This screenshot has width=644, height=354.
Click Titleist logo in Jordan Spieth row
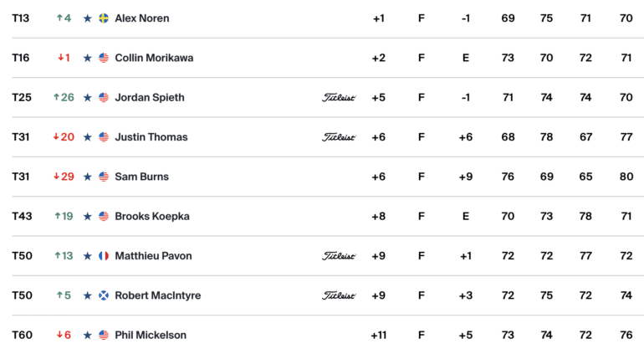tap(339, 97)
